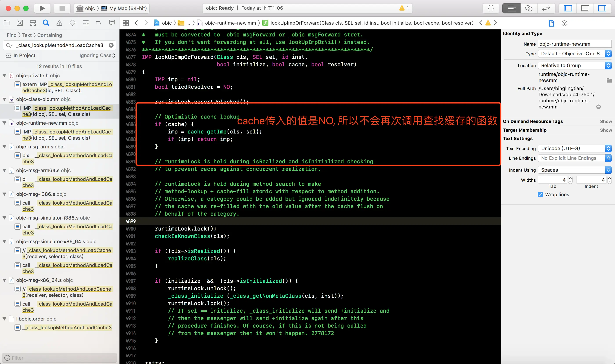
Task: Toggle the Wrap lines checkbox
Action: click(x=540, y=195)
